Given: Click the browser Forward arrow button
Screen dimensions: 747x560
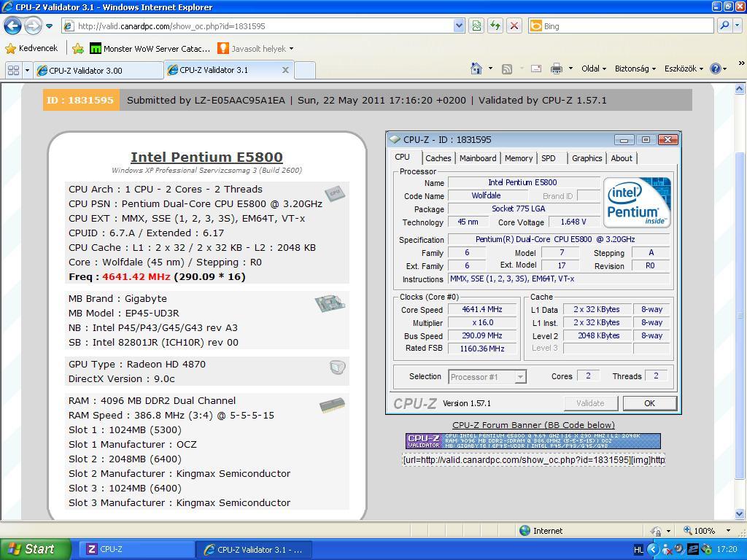Looking at the screenshot, I should click(32, 26).
